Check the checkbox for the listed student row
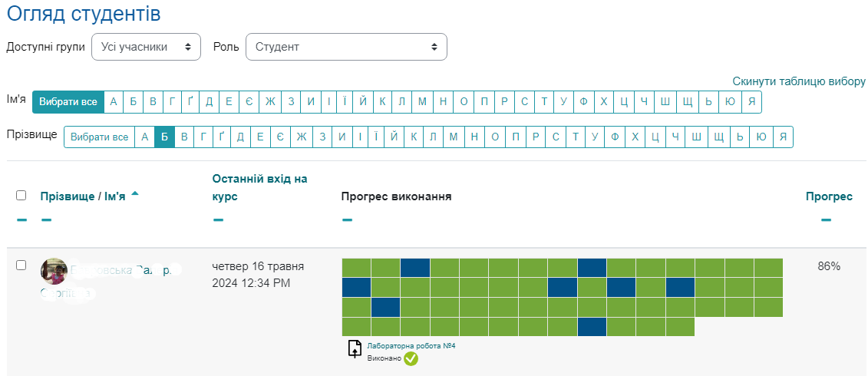The width and height of the screenshot is (868, 376). click(21, 266)
